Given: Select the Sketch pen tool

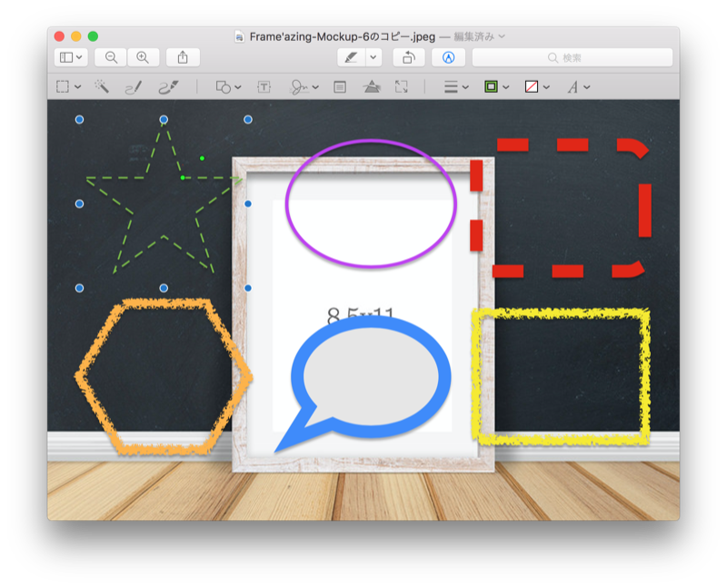Looking at the screenshot, I should pos(134,86).
